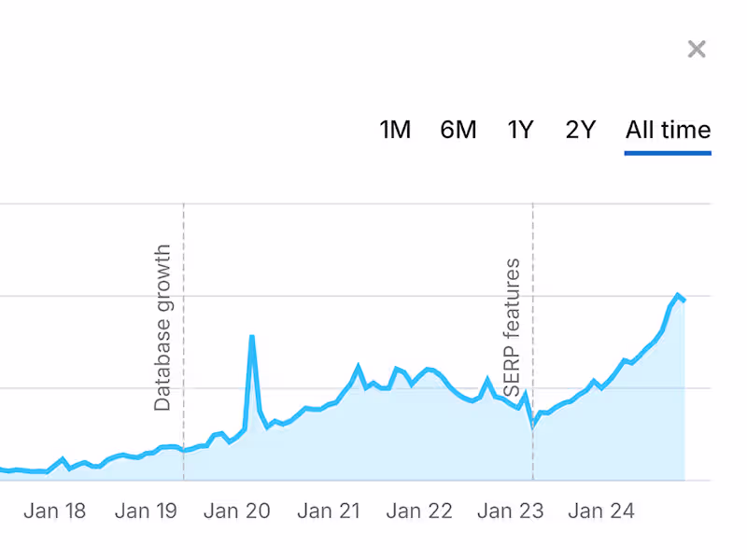Show the 1Y time range

pos(520,130)
